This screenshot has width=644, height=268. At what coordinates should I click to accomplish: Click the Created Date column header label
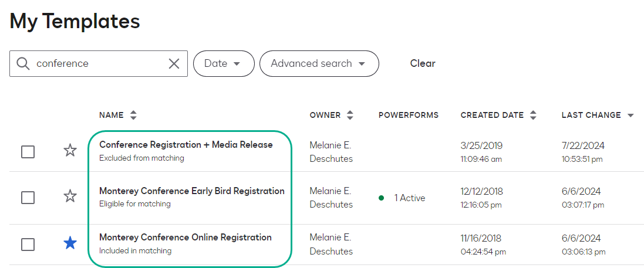492,115
